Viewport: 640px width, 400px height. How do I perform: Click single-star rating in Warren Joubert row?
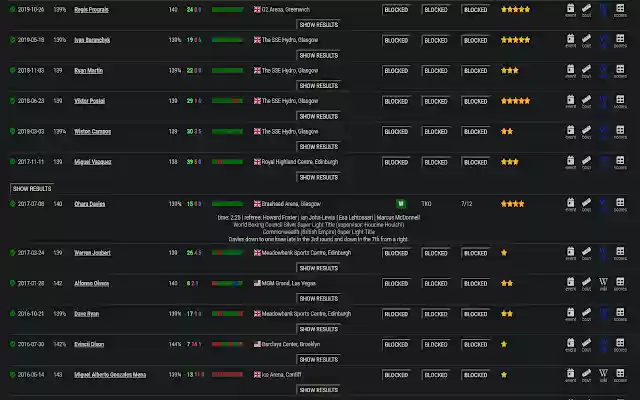(504, 253)
